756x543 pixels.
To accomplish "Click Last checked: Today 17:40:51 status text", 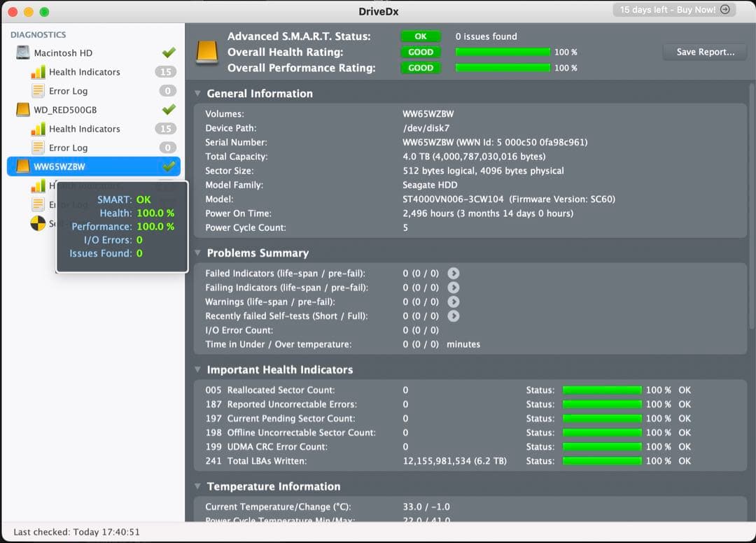I will [x=76, y=532].
